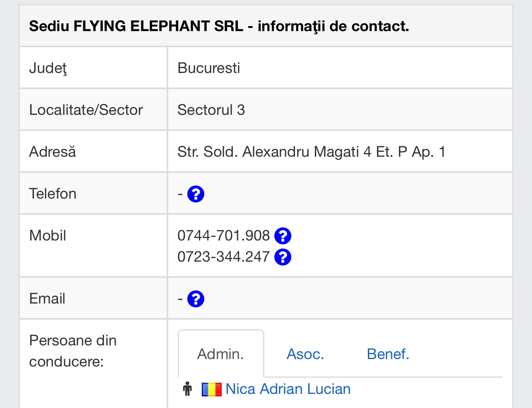Click the Bucuresti county value
This screenshot has height=408, width=532.
coord(209,68)
